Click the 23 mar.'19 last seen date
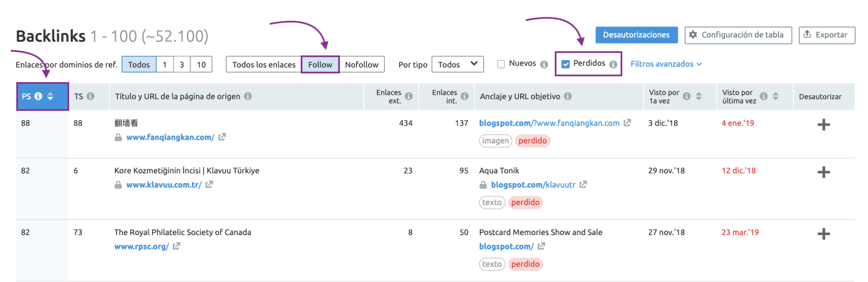Viewport: 868px width, 282px height. pos(740,232)
